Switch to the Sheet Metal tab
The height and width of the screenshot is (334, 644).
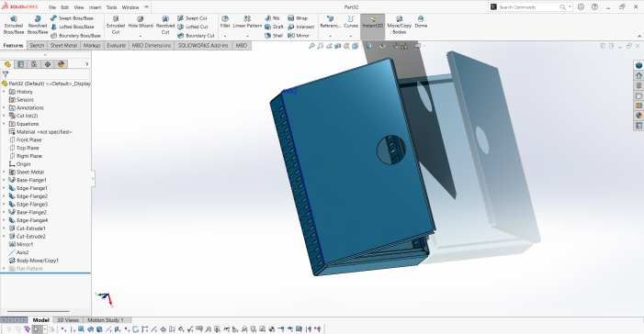tap(63, 46)
